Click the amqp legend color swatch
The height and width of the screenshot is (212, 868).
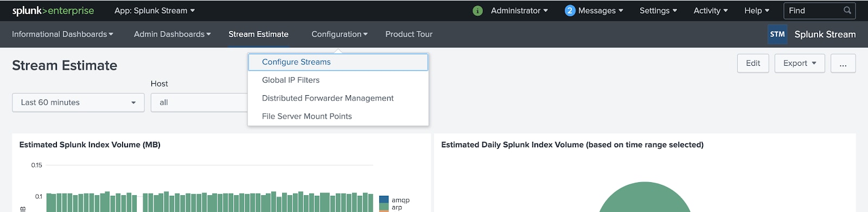point(384,199)
